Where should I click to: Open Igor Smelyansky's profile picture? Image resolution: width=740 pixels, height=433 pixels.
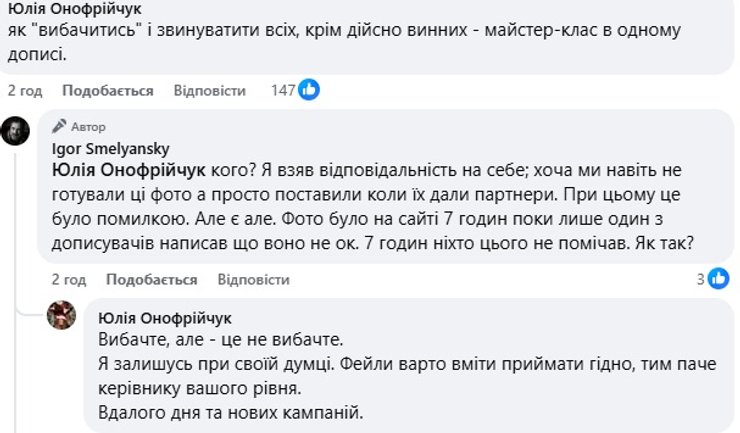(15, 131)
